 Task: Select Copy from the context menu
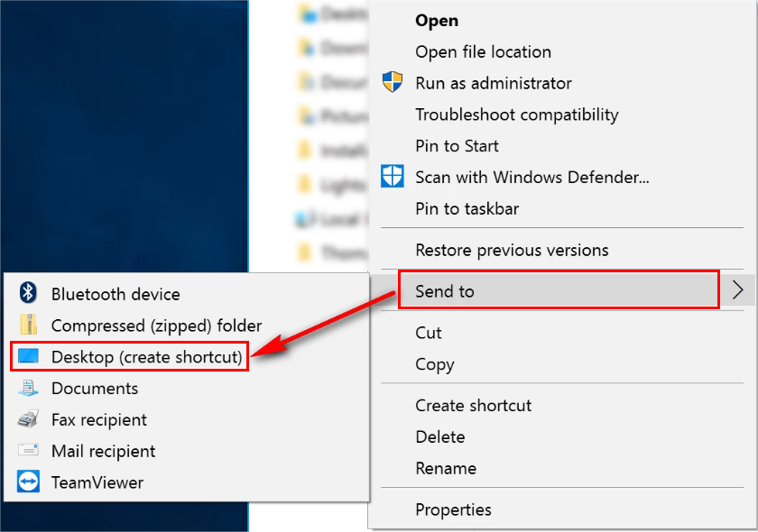tap(435, 365)
